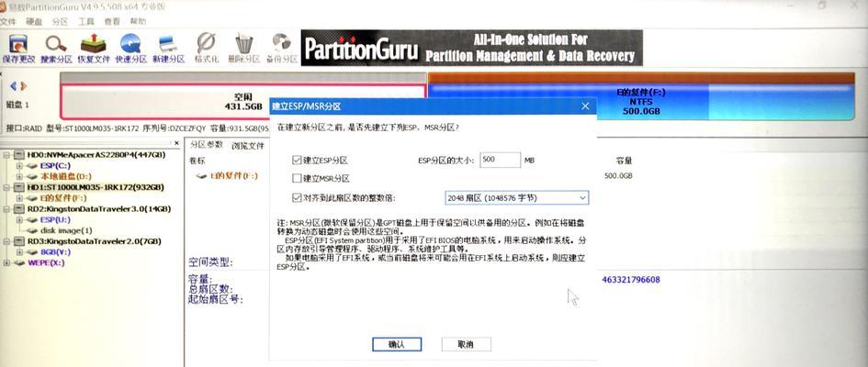
Task: Open Backup Partition (备份分区) toolbar icon
Action: pyautogui.click(x=282, y=49)
